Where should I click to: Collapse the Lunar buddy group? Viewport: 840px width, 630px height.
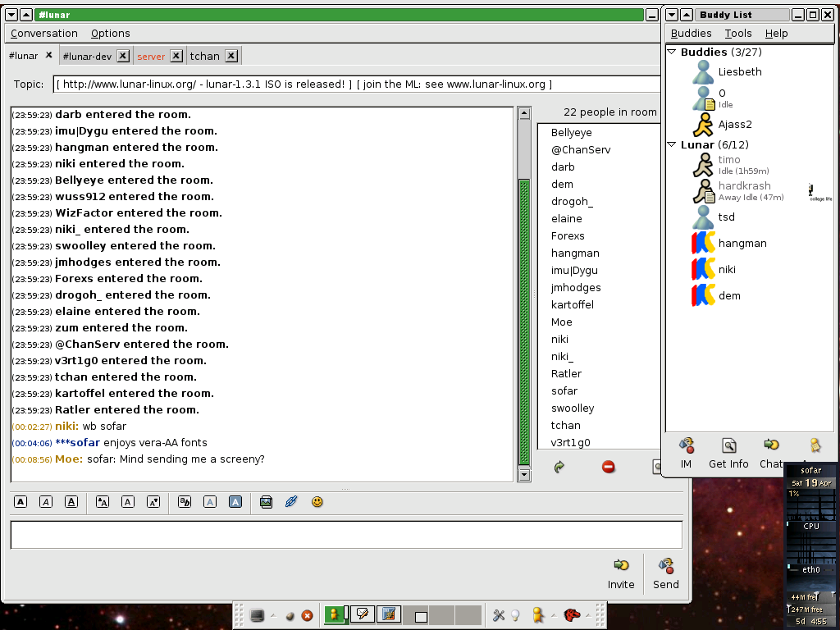672,144
